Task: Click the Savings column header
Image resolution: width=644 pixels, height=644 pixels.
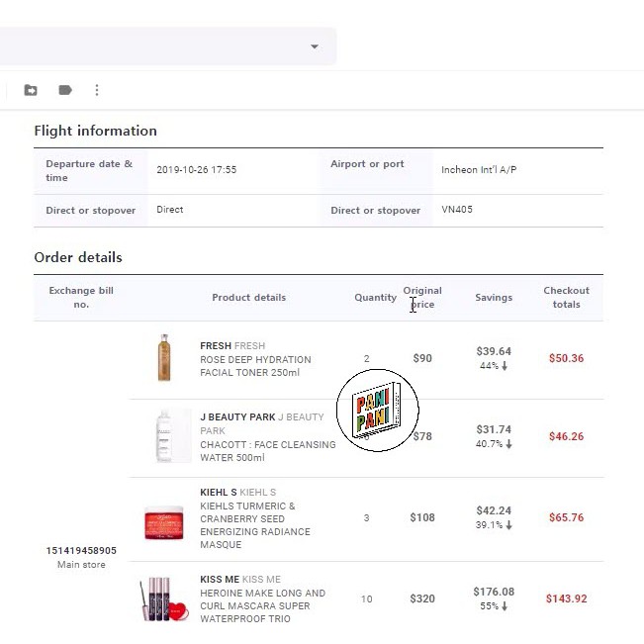Action: point(494,298)
